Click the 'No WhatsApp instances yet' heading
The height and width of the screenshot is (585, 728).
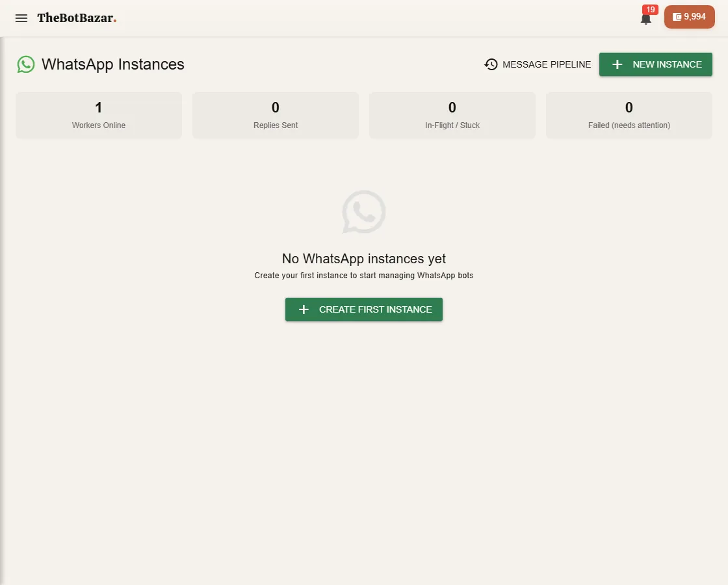(x=364, y=259)
